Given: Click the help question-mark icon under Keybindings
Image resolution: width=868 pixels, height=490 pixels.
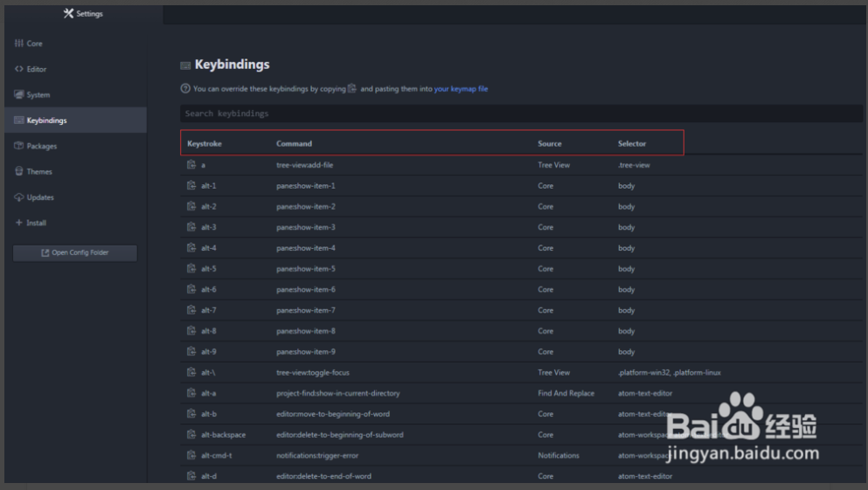Looking at the screenshot, I should click(185, 88).
